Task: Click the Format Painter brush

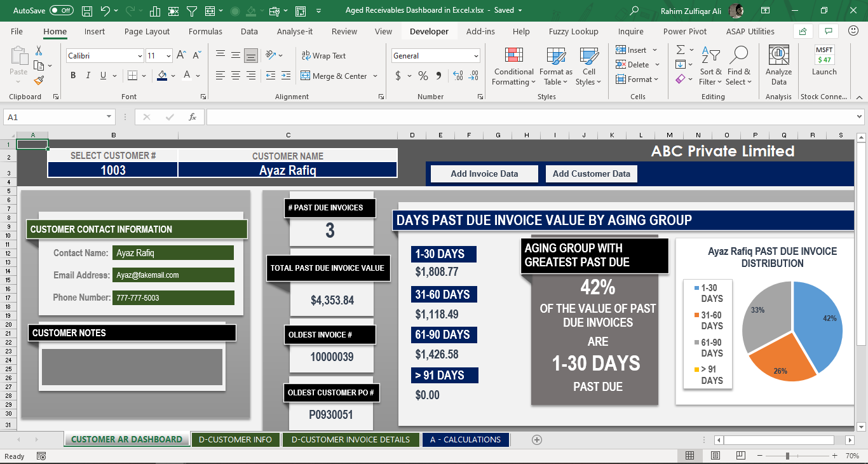Action: tap(39, 80)
